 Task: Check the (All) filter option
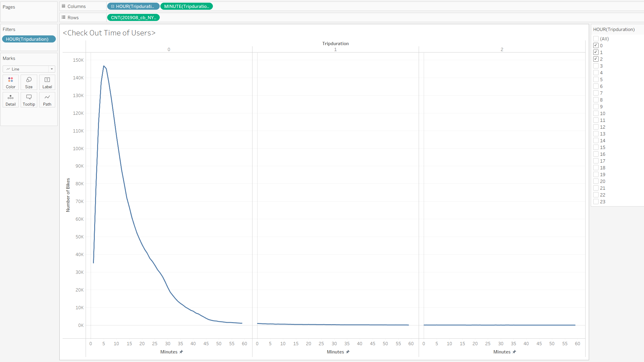pos(596,38)
